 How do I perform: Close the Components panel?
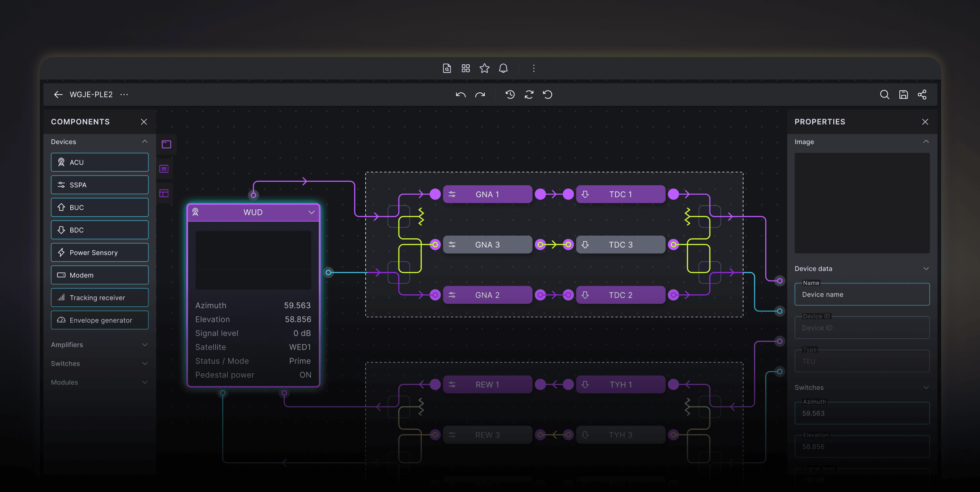pos(144,122)
